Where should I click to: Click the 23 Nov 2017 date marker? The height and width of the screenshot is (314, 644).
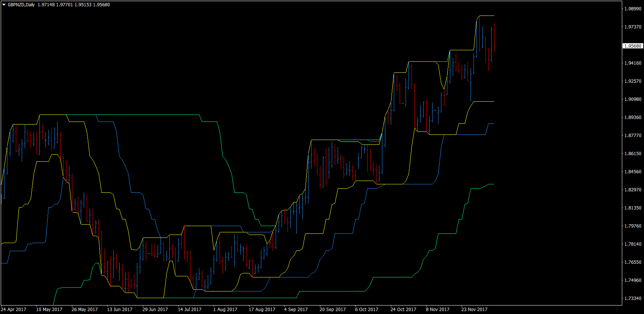(474, 310)
